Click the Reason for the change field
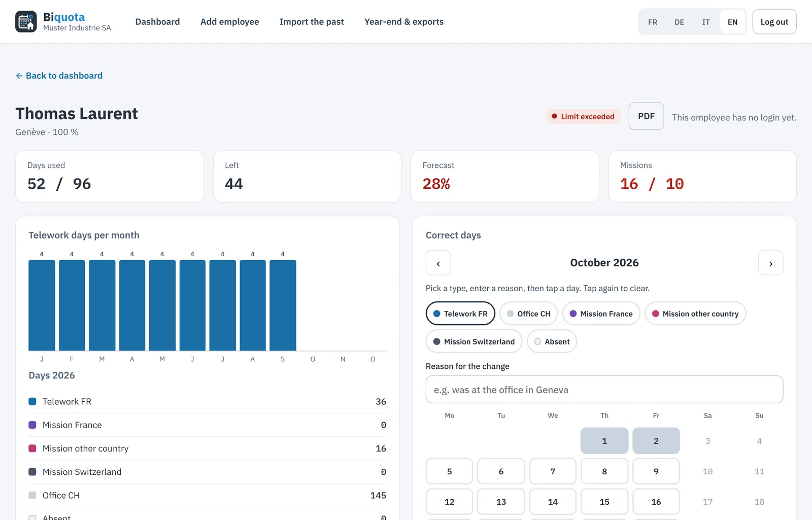Screen dimensions: 812x520 pyautogui.click(x=604, y=390)
